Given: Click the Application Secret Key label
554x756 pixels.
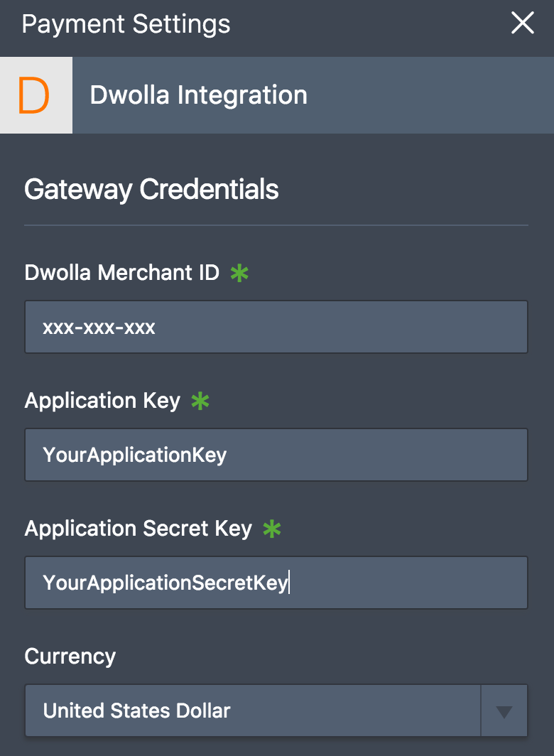Looking at the screenshot, I should click(x=138, y=529).
